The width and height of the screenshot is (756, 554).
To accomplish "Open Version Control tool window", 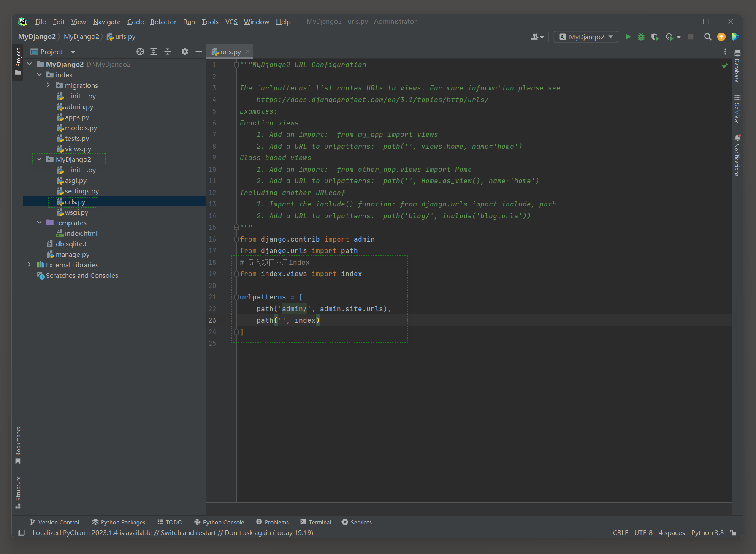I will pyautogui.click(x=54, y=522).
